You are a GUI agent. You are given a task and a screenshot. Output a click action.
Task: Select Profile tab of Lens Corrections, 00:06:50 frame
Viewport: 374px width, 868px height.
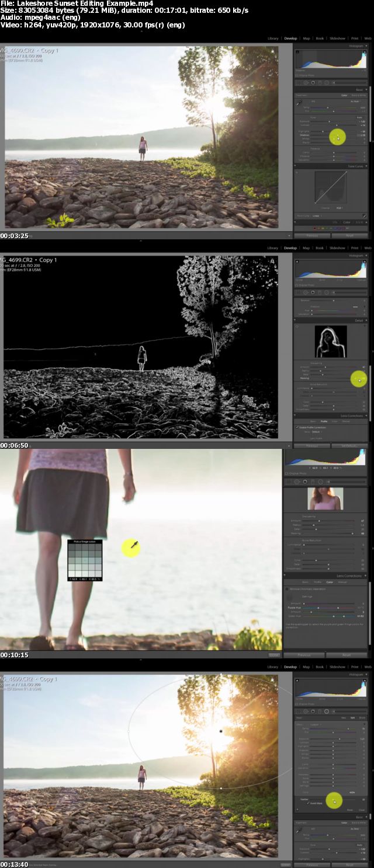point(324,421)
